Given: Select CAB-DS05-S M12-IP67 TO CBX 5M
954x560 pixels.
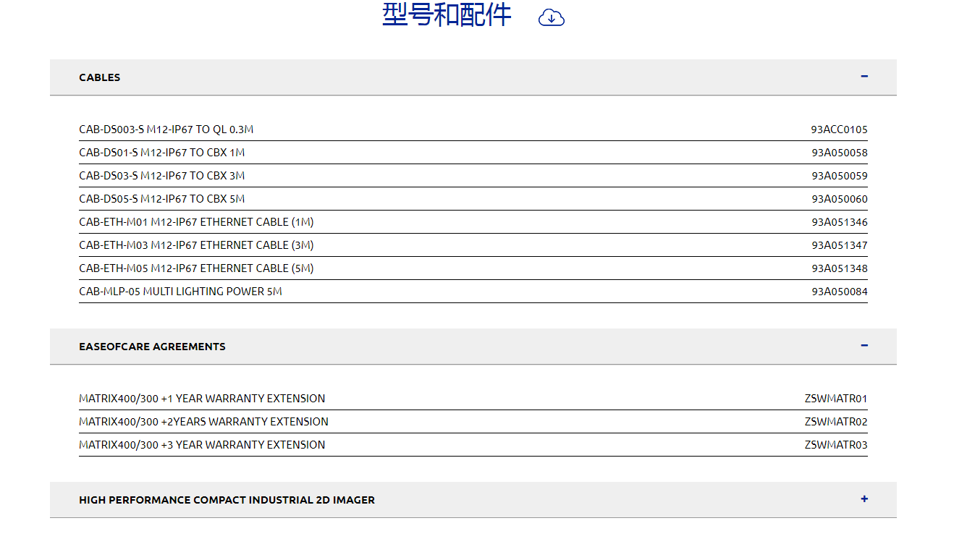Looking at the screenshot, I should point(162,199).
